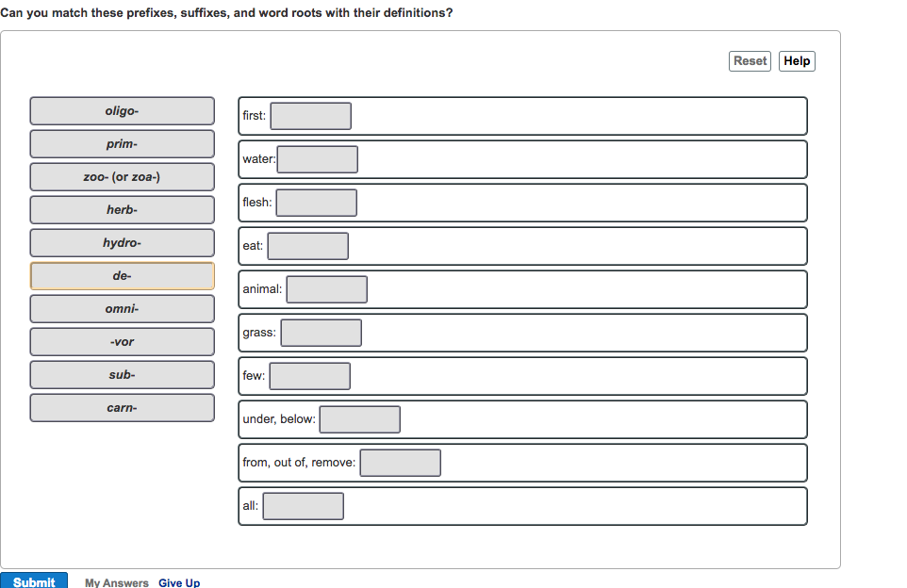Click the answer box for 'water'
Screen dimensions: 907x588
point(318,158)
